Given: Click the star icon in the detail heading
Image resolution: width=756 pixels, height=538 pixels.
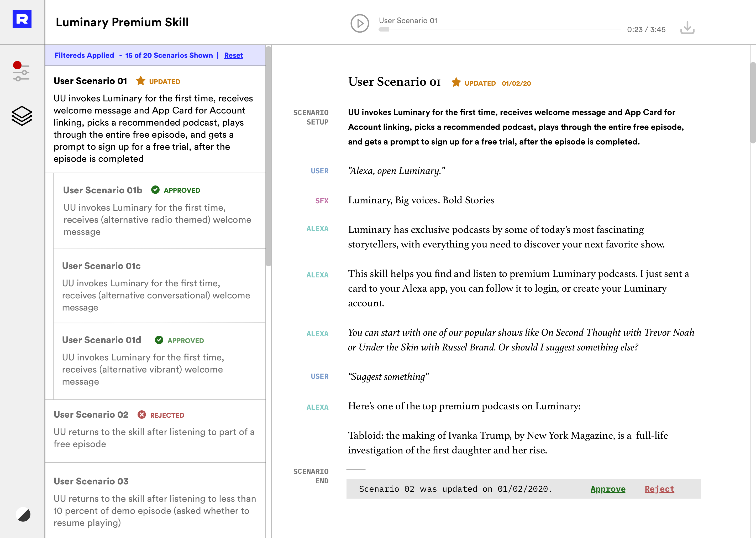Looking at the screenshot, I should click(456, 82).
